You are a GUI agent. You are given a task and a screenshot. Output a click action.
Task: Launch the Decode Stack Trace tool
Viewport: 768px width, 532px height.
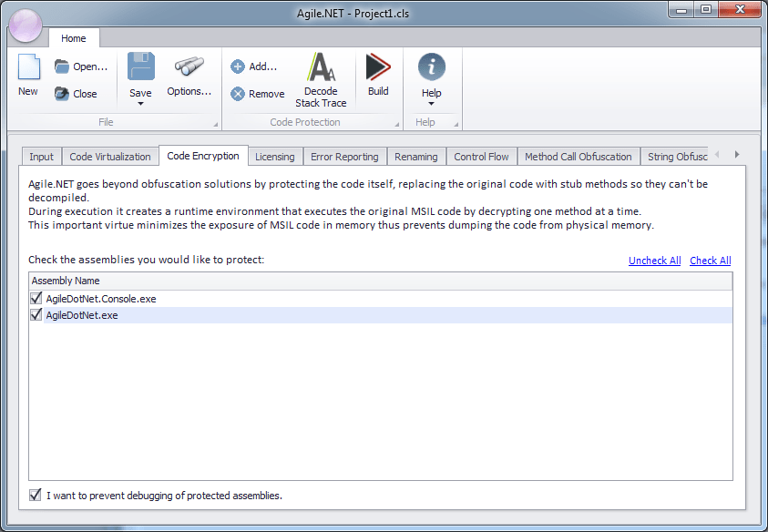click(321, 80)
